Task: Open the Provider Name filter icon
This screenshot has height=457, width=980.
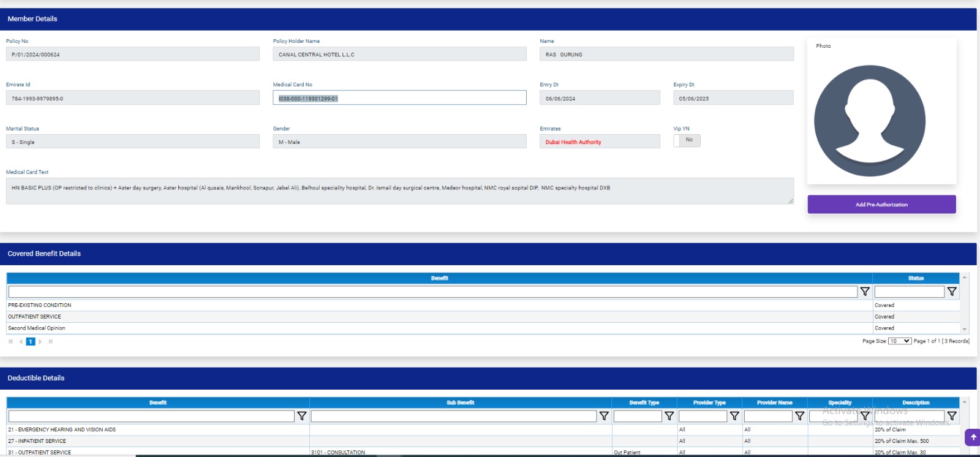Action: (x=800, y=416)
